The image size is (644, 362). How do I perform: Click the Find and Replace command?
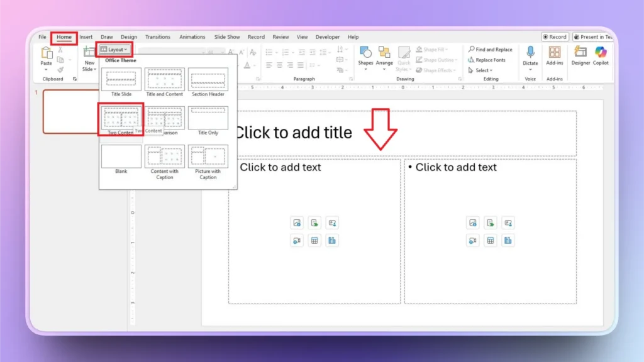491,49
